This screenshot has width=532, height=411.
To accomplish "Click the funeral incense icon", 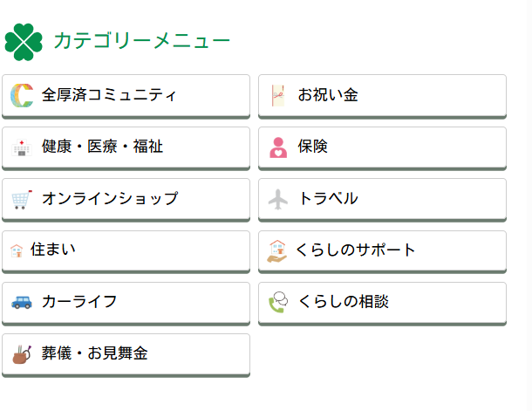I will point(22,353).
